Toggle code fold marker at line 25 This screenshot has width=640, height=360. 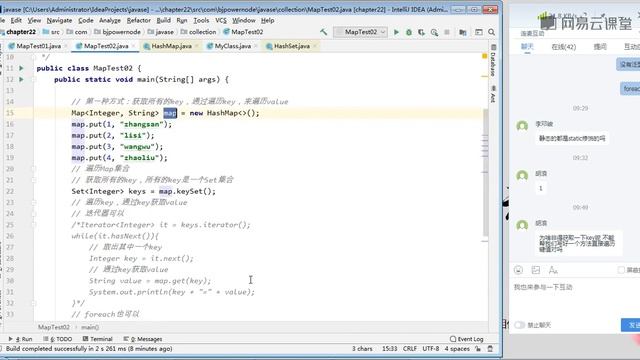point(34,224)
